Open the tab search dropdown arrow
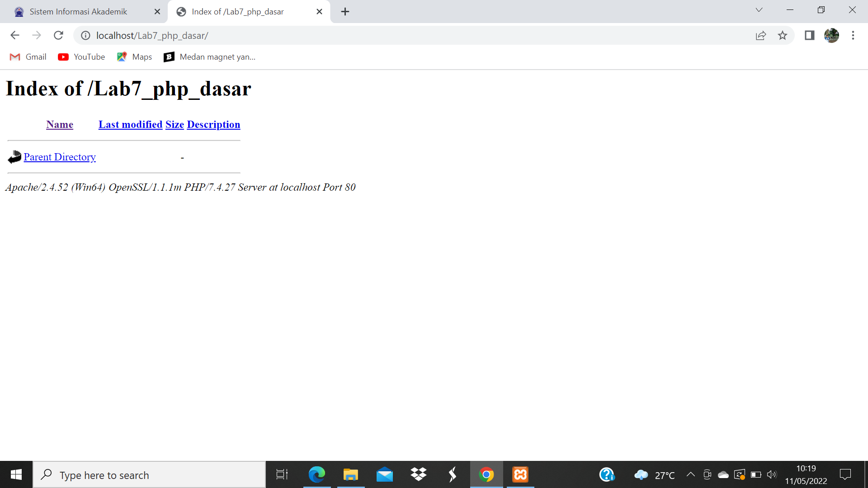 click(x=759, y=10)
